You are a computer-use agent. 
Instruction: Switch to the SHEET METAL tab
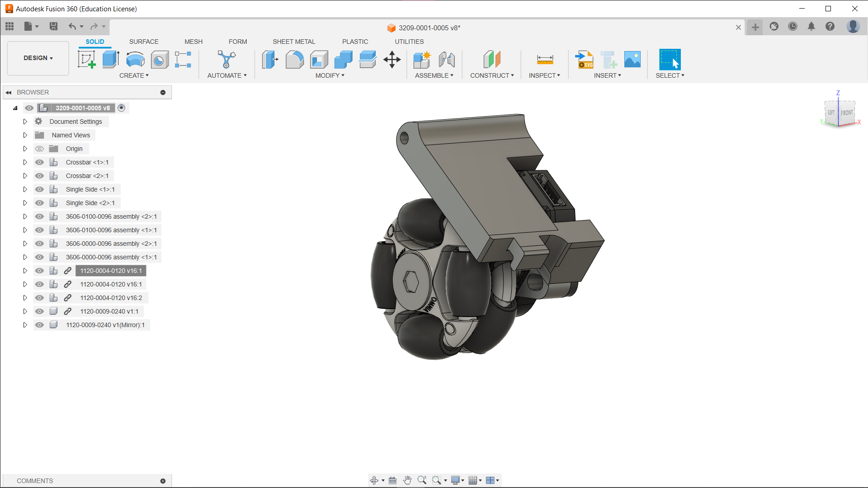click(294, 42)
